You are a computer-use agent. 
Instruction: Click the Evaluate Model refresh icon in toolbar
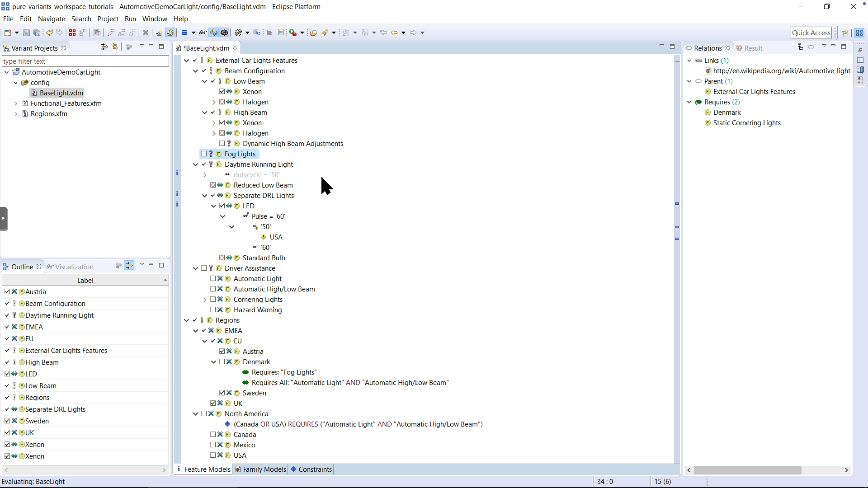coord(215,33)
